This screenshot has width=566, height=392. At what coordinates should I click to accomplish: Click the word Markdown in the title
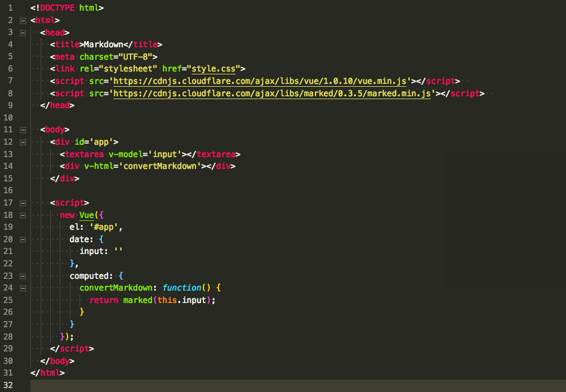(104, 44)
